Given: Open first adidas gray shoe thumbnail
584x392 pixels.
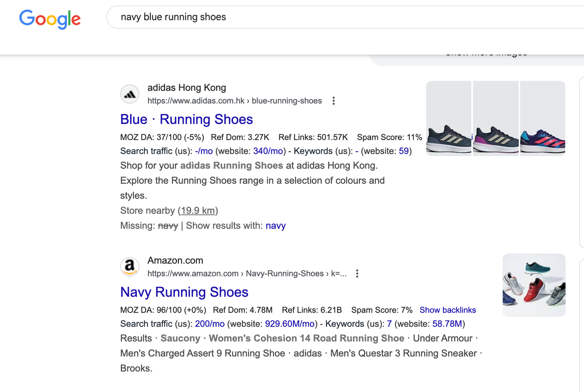Looking at the screenshot, I should click(x=449, y=118).
